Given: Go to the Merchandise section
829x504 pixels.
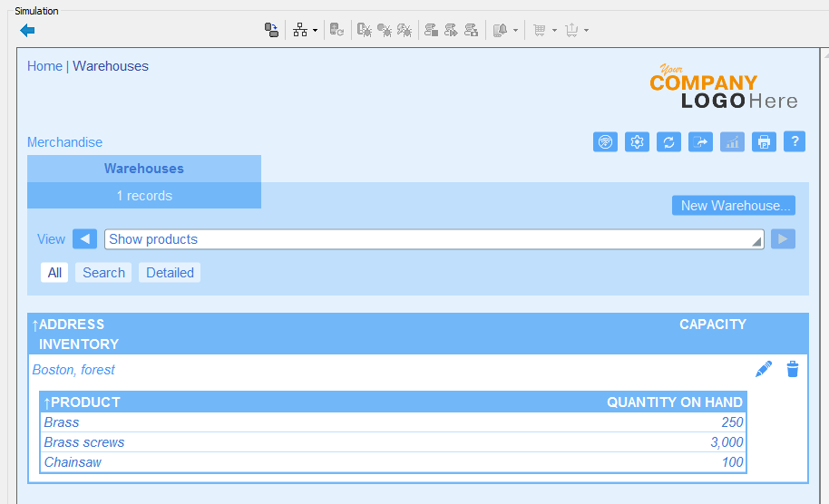Looking at the screenshot, I should point(64,142).
